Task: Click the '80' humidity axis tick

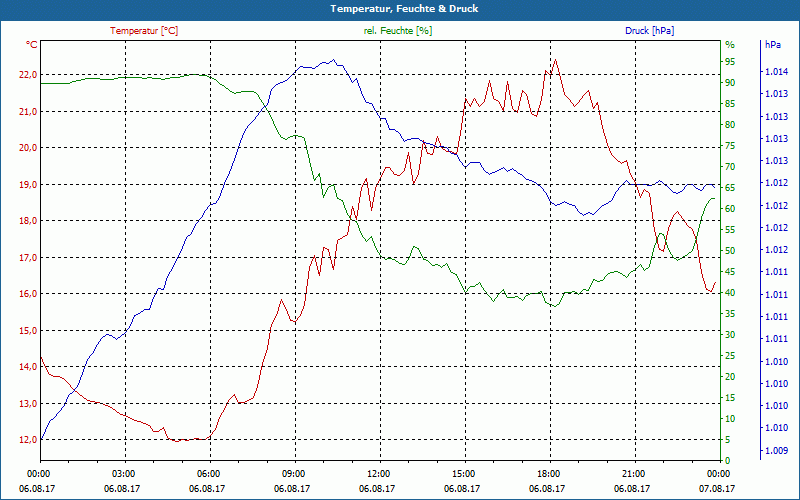Action: pyautogui.click(x=730, y=124)
